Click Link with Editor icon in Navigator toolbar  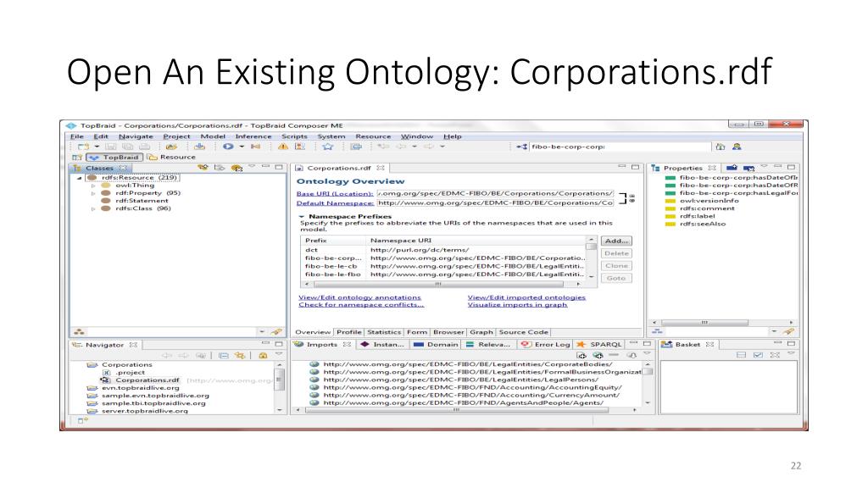click(240, 355)
